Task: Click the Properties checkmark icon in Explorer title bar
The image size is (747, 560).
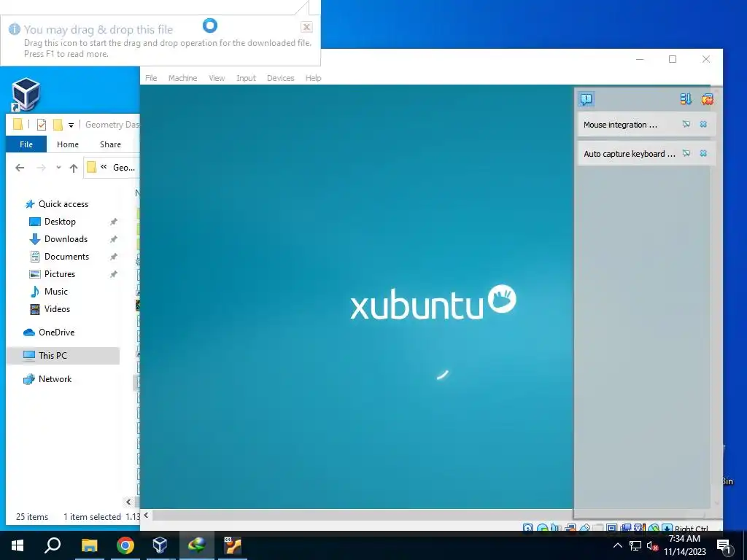Action: click(x=42, y=125)
